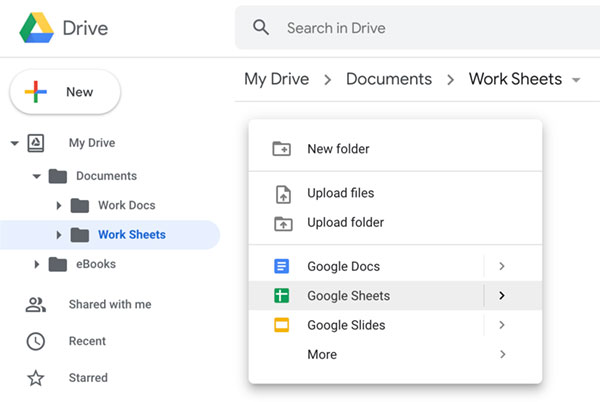The width and height of the screenshot is (600, 402).
Task: Expand Google Docs submenu arrow
Action: pyautogui.click(x=502, y=266)
